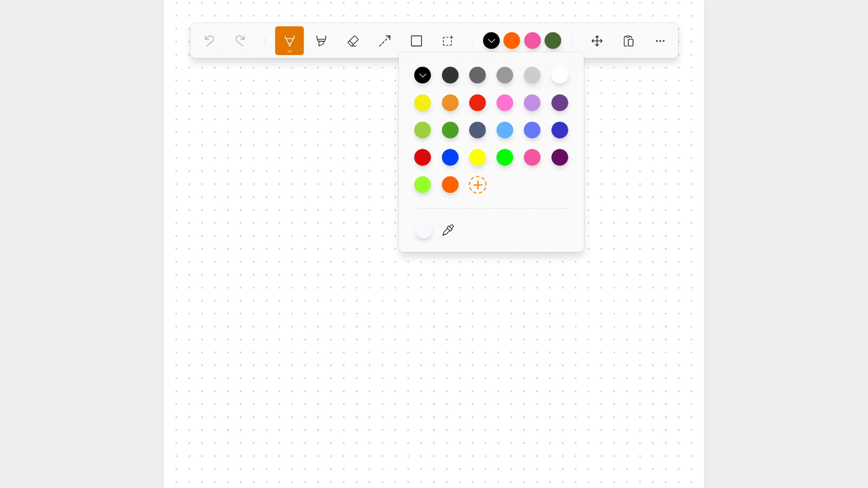Select the dashed Line arrow tool

(384, 41)
